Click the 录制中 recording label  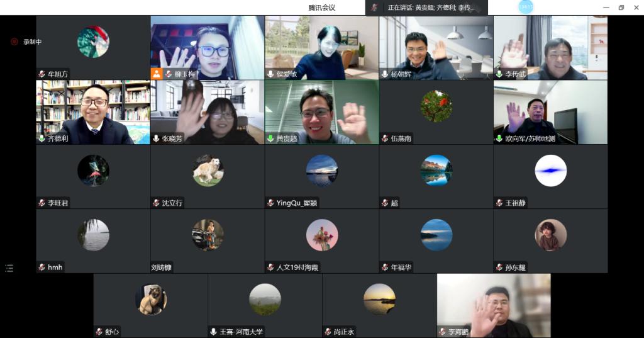point(32,42)
